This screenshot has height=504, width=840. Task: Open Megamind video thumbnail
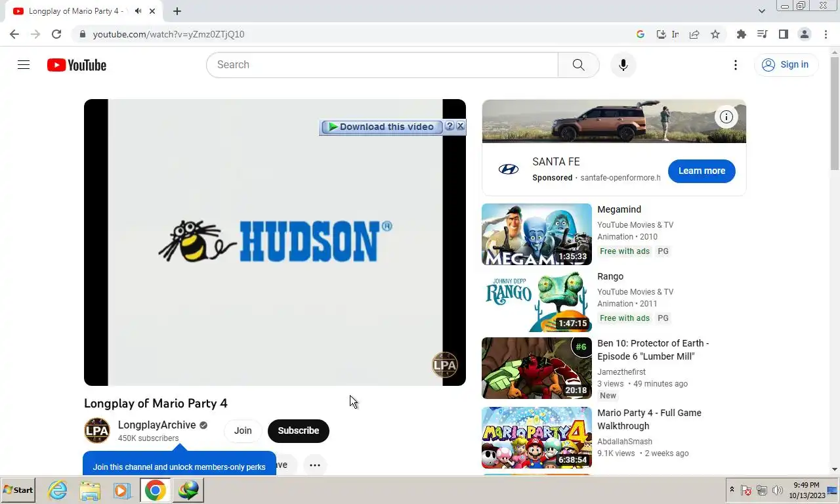pyautogui.click(x=537, y=234)
